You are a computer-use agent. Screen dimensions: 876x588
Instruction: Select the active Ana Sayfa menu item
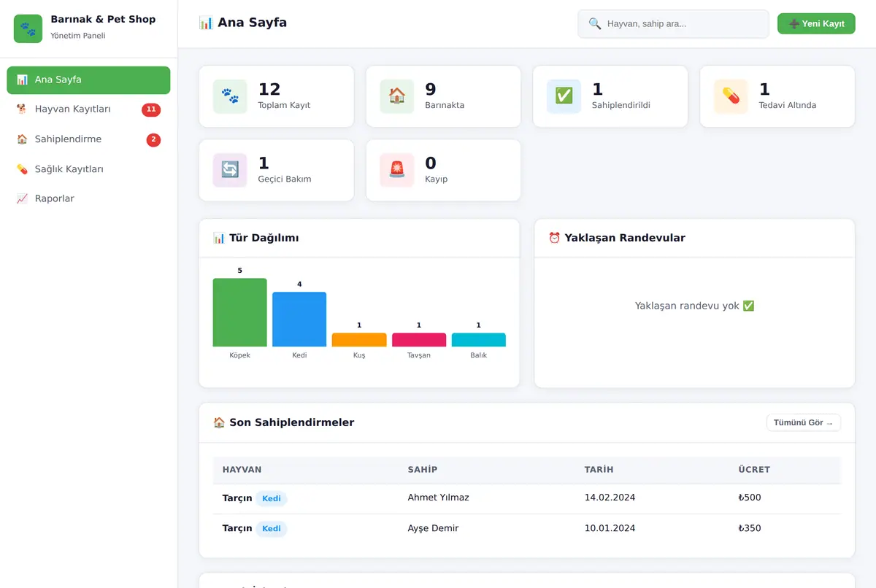click(88, 80)
